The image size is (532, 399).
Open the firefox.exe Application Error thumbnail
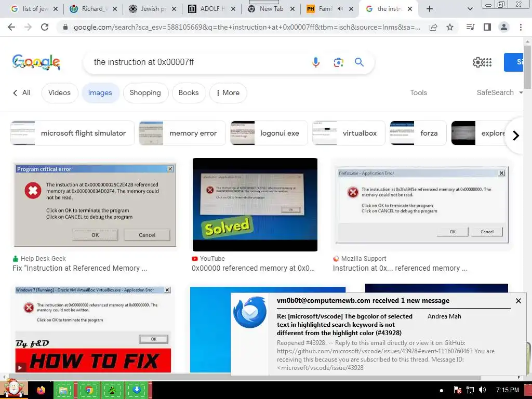[422, 205]
